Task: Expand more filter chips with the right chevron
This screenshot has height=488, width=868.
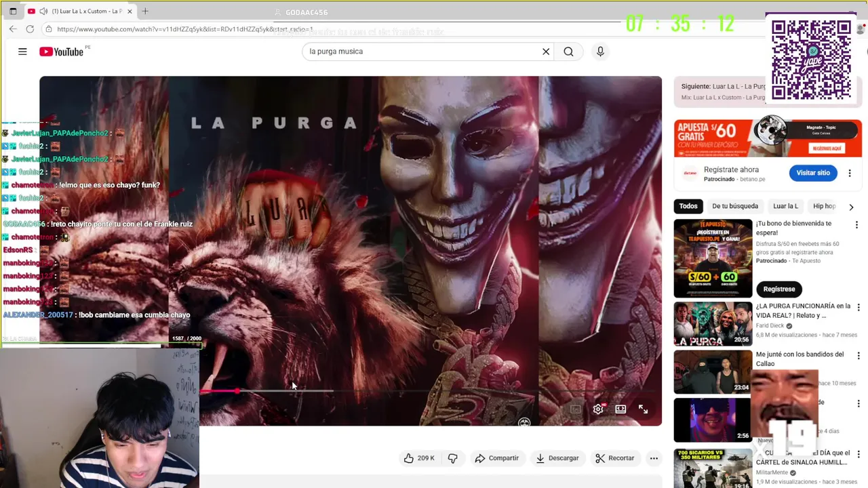Action: coord(851,207)
